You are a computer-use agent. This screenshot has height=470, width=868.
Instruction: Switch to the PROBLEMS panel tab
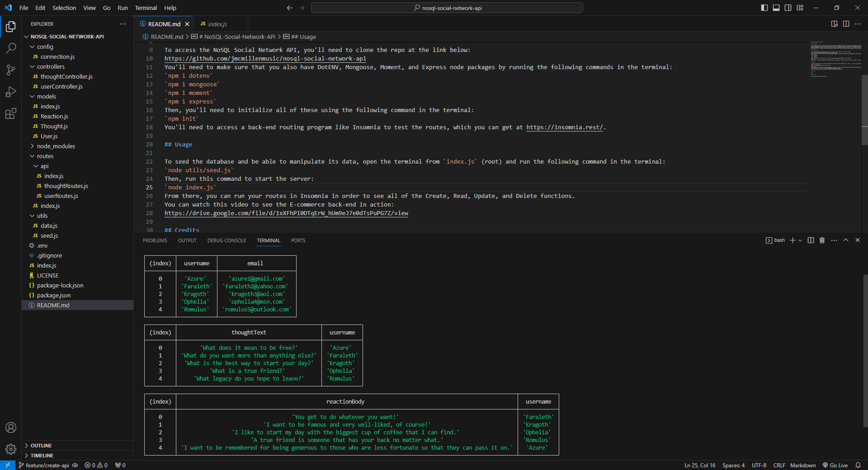(x=155, y=240)
